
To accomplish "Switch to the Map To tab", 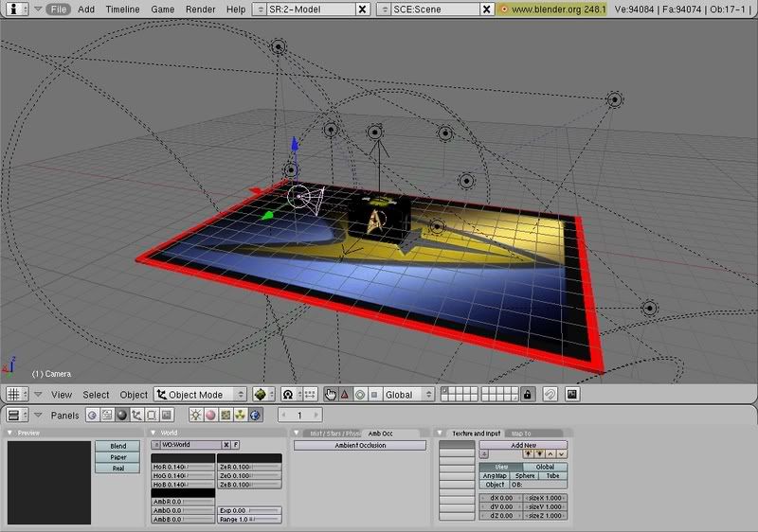I will pos(533,434).
